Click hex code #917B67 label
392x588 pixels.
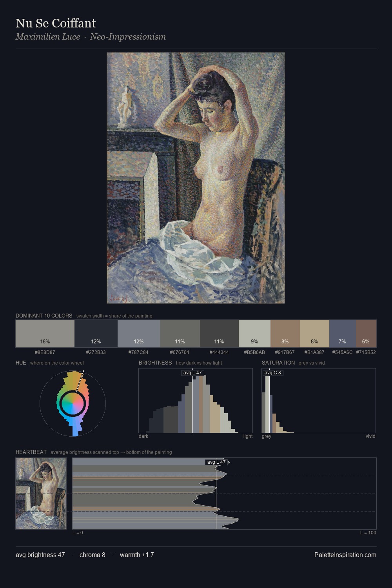[x=285, y=352]
